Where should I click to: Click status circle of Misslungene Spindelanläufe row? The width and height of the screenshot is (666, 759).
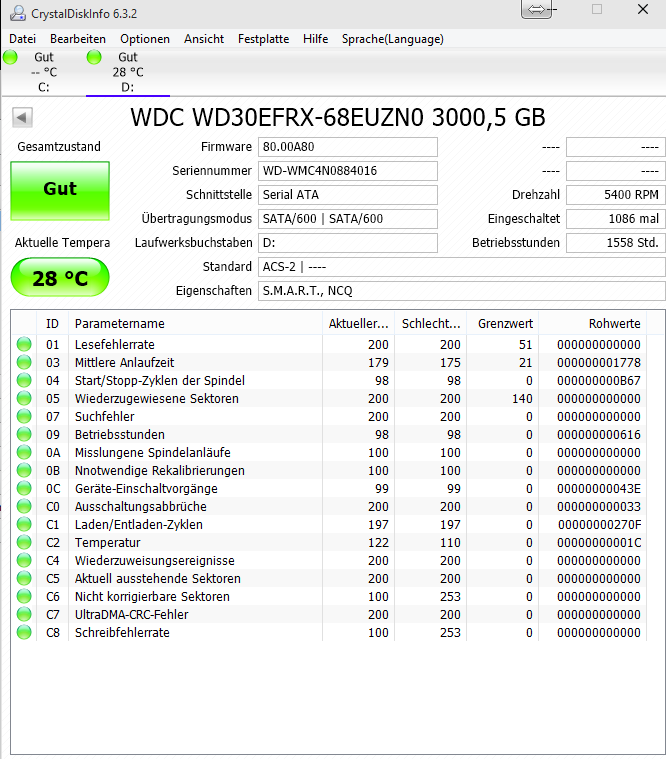pos(24,452)
